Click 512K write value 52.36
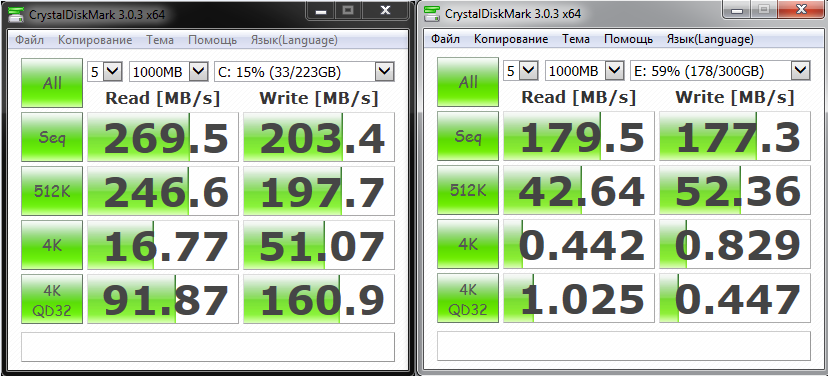The width and height of the screenshot is (828, 376). 735,190
